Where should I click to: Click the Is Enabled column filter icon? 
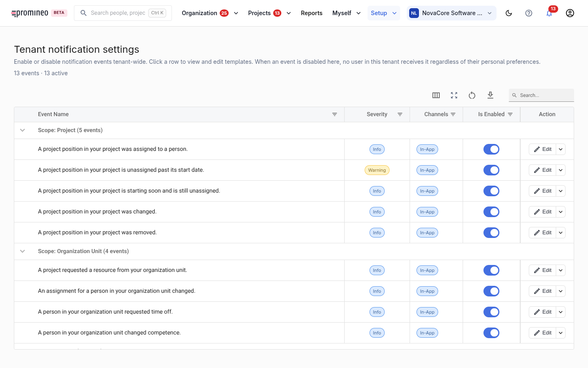[x=510, y=114]
